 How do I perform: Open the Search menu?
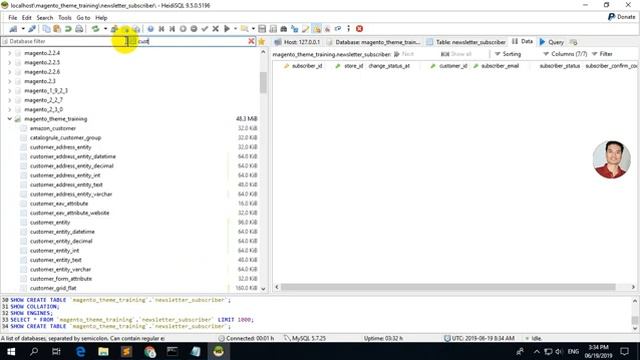coord(44,18)
